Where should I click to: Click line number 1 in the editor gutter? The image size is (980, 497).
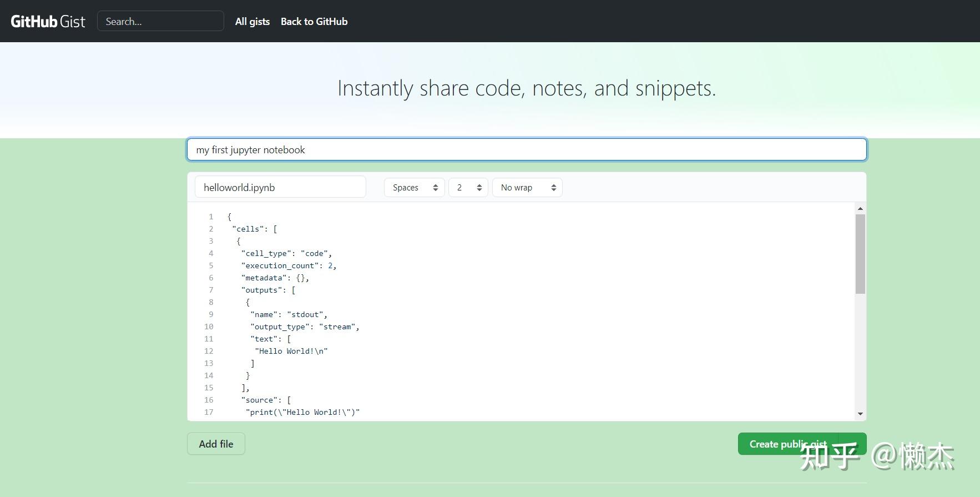pos(211,217)
